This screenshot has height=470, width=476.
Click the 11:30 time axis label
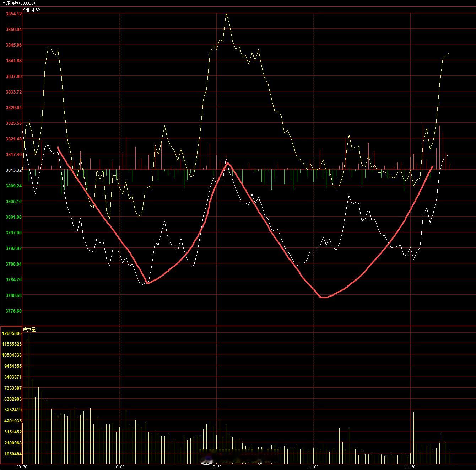click(x=410, y=467)
